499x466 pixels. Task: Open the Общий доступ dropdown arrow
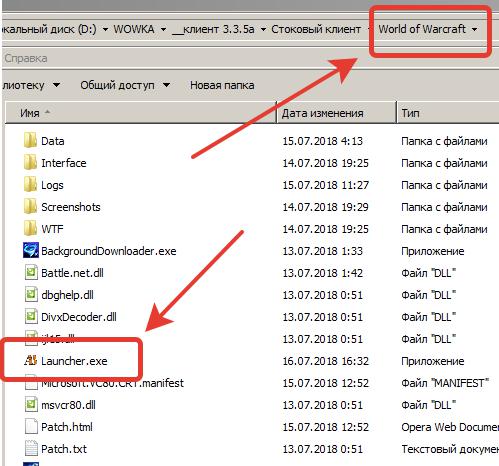click(x=166, y=85)
